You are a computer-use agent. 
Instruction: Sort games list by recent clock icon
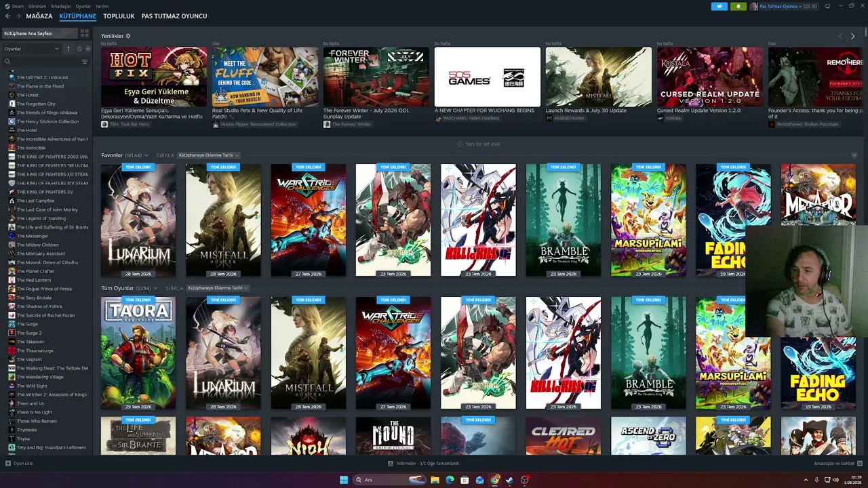point(79,49)
